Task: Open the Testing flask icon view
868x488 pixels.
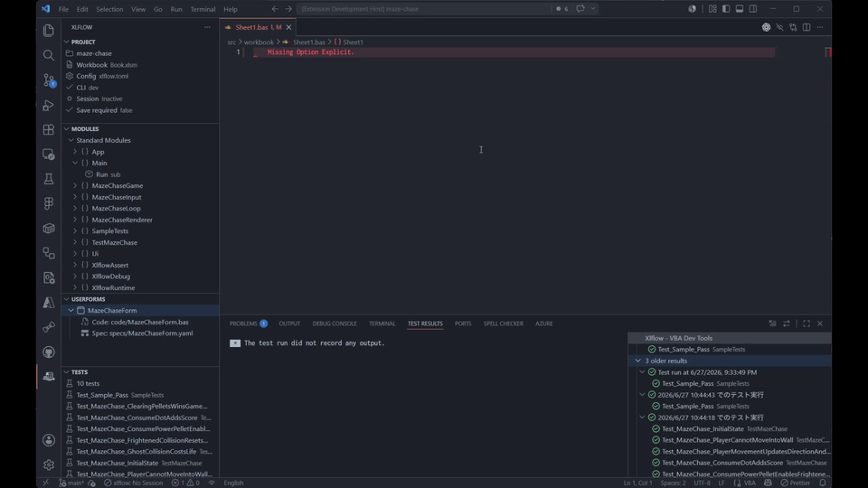Action: tap(49, 179)
